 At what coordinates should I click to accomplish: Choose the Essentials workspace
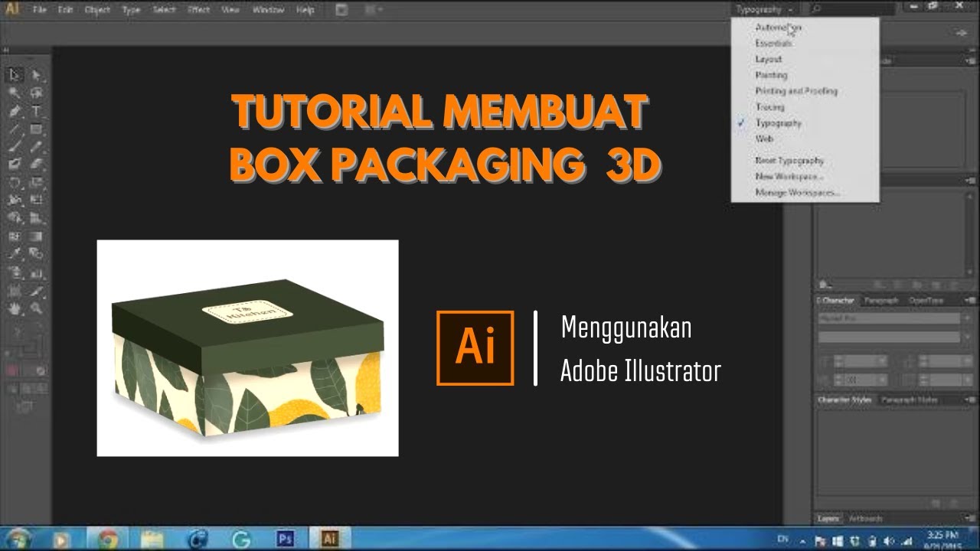click(773, 44)
